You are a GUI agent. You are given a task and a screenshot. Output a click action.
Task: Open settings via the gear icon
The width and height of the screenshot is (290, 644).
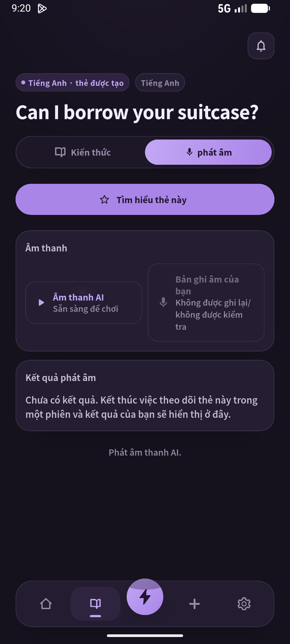click(x=244, y=604)
